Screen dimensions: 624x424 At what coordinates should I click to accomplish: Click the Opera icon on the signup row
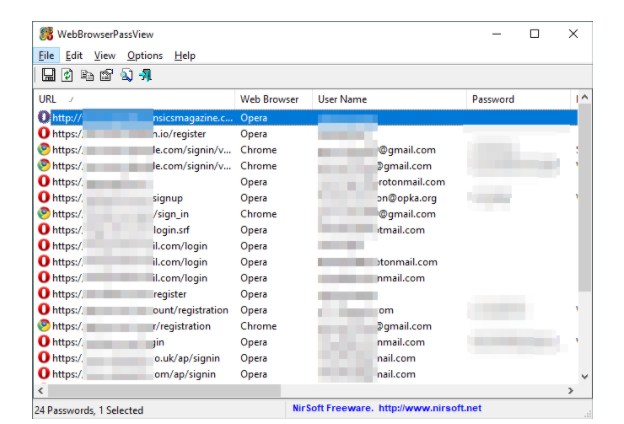point(44,197)
